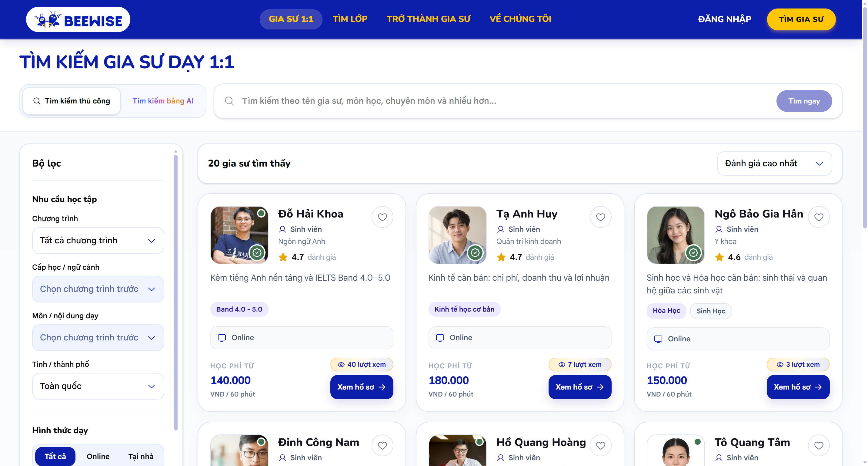Click verified badge on Ngô Bảo Gia Hân photo

tap(693, 252)
